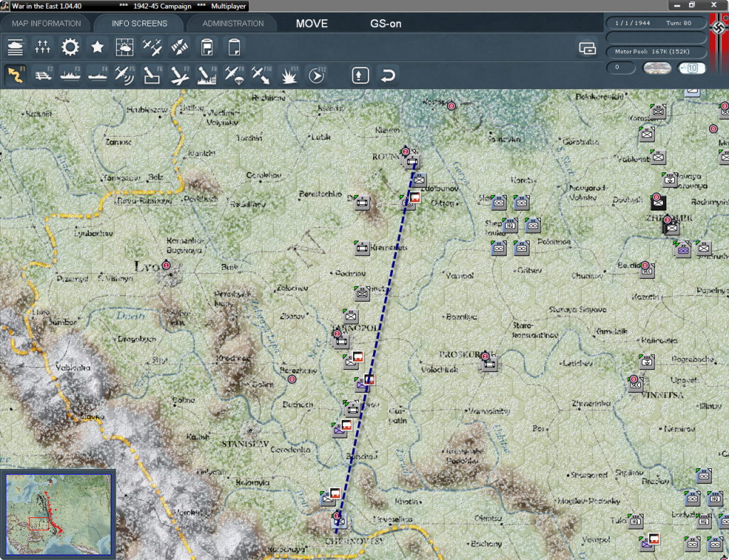Screen dimensions: 729x560
Task: Click the Vinnitsa city label
Action: [x=663, y=395]
